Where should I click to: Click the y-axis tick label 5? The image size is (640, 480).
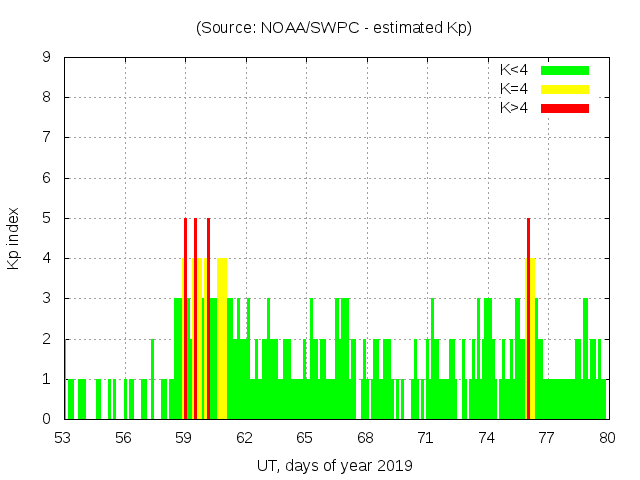pyautogui.click(x=47, y=218)
